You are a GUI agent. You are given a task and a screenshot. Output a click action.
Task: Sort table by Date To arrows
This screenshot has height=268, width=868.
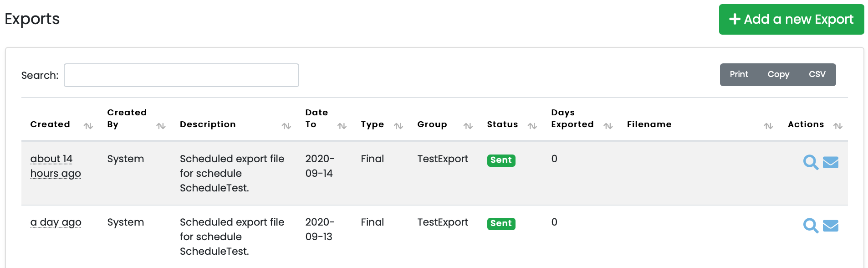(x=342, y=126)
